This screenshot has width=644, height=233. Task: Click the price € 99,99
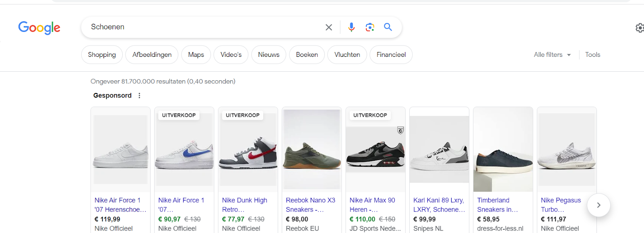425,219
